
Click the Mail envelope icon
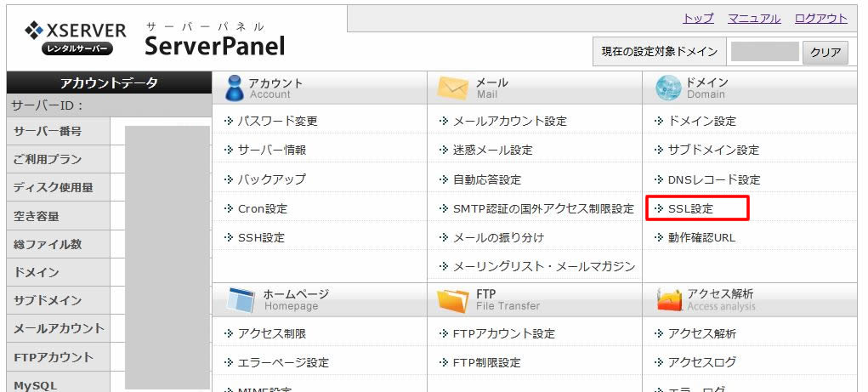click(x=453, y=88)
